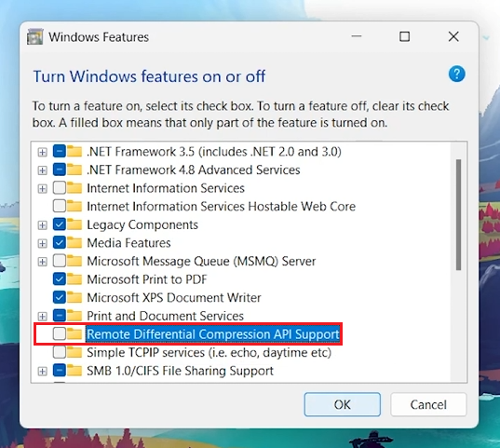Viewport: 500px width, 448px height.
Task: Click the folder icon beside Simple TCPIP services
Action: pyautogui.click(x=74, y=352)
